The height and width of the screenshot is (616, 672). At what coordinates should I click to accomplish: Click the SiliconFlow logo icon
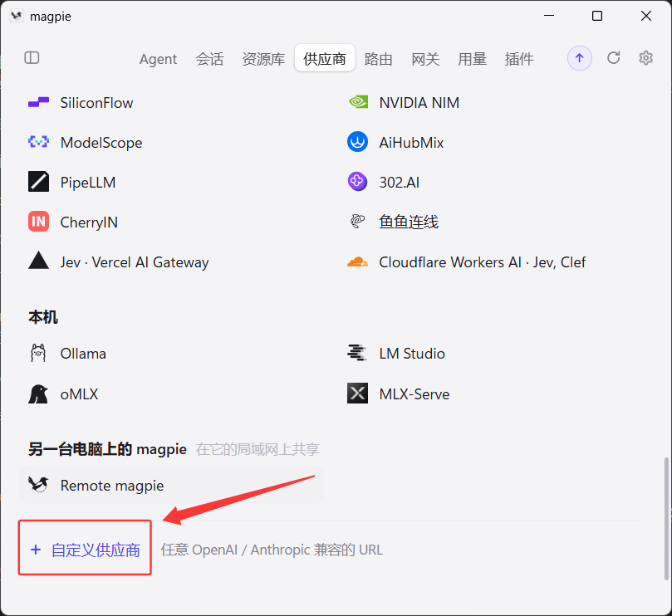click(38, 103)
